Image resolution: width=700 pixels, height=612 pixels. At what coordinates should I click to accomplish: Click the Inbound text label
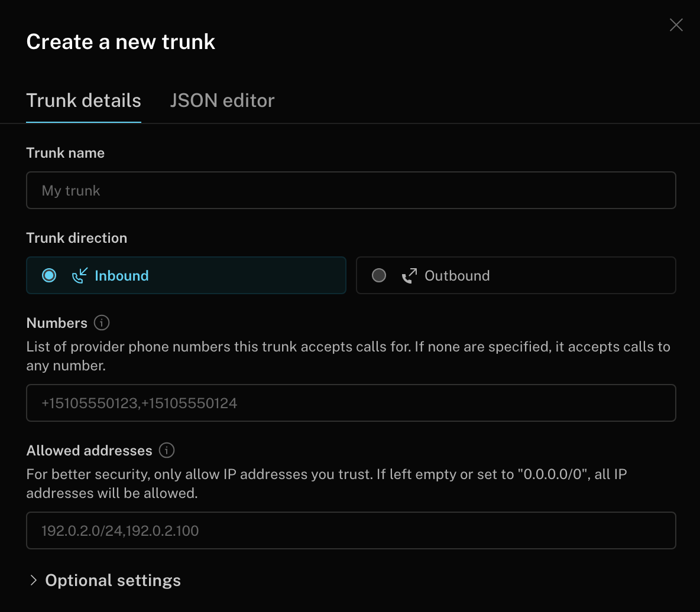(x=121, y=276)
